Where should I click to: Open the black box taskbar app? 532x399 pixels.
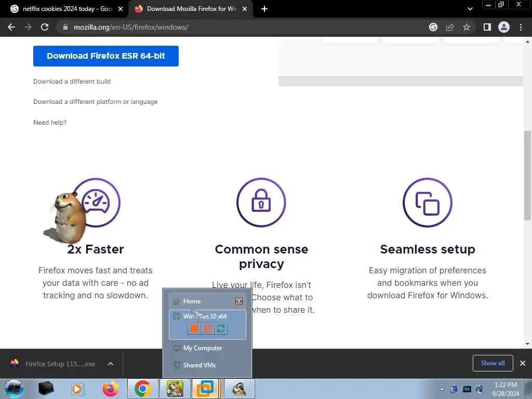pyautogui.click(x=46, y=389)
